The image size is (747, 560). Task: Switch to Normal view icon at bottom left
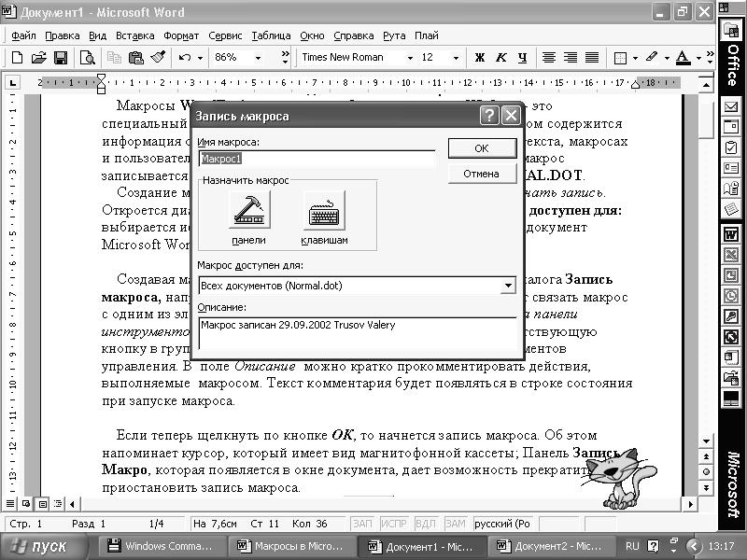point(9,503)
